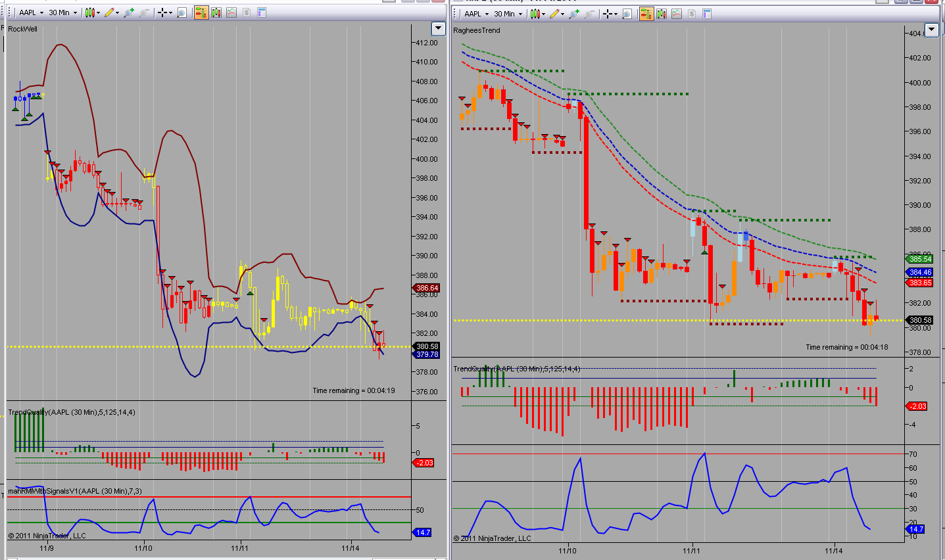Open the crosshair cursor dropdown in RockWell toolbar

pos(164,12)
